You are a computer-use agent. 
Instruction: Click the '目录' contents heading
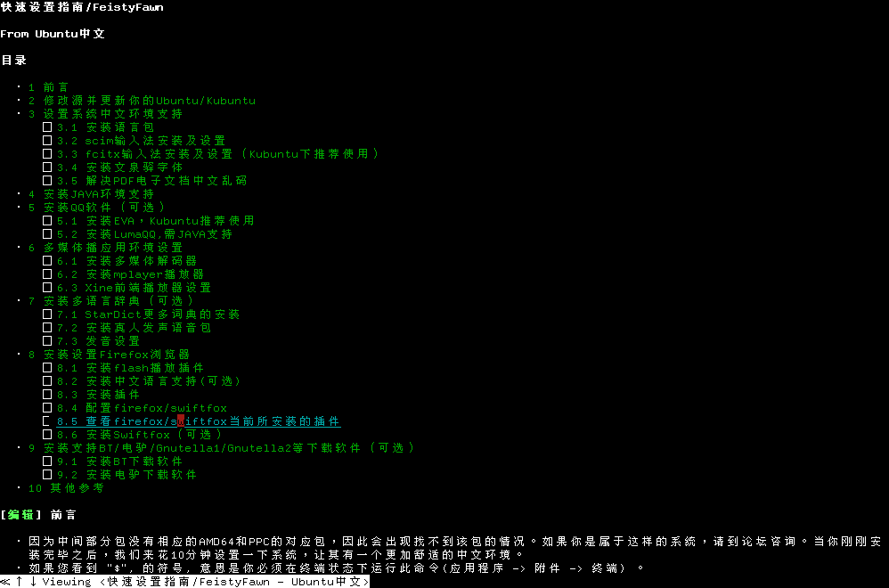pyautogui.click(x=14, y=61)
